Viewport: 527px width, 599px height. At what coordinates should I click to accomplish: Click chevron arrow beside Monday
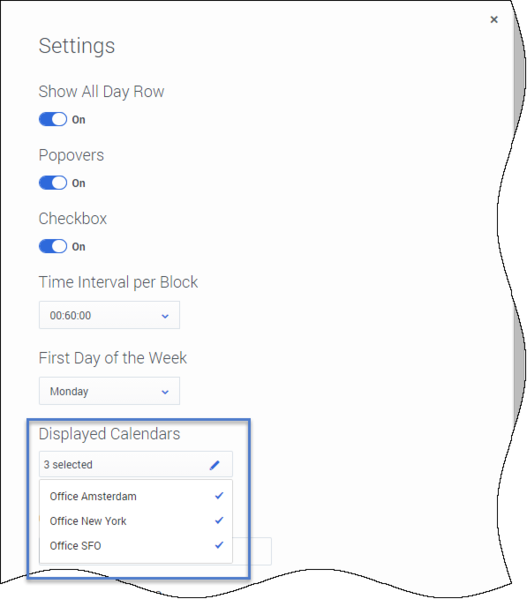pyautogui.click(x=165, y=392)
